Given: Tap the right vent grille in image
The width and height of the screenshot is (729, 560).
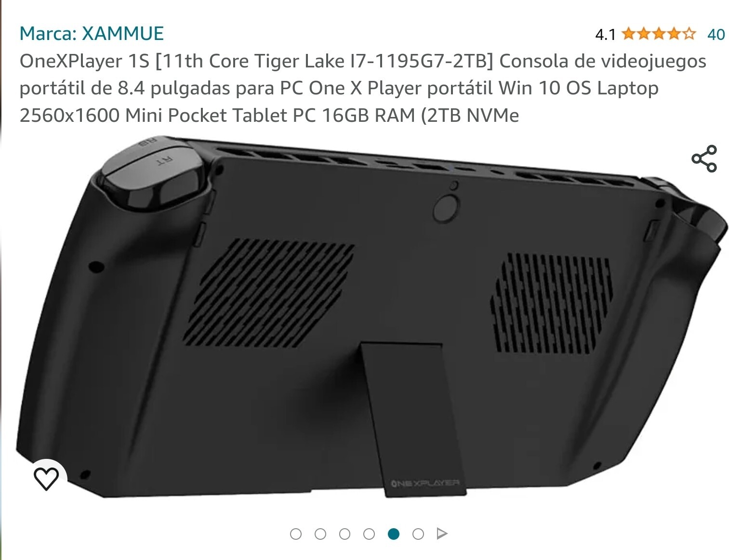Looking at the screenshot, I should (x=552, y=303).
